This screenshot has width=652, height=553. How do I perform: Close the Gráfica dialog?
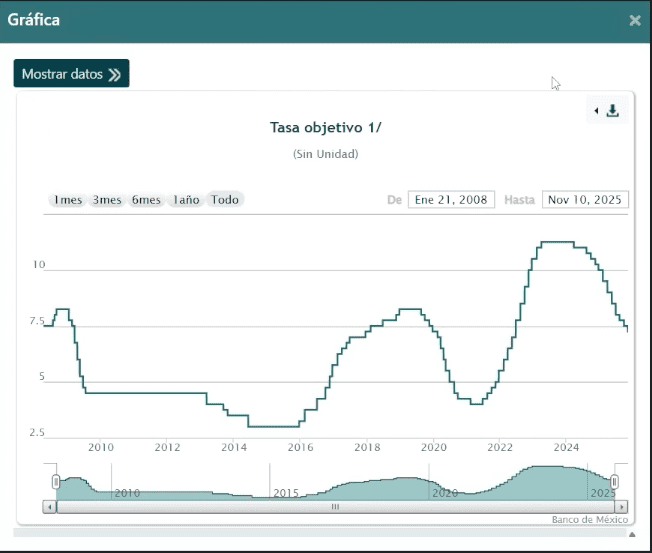(x=635, y=20)
